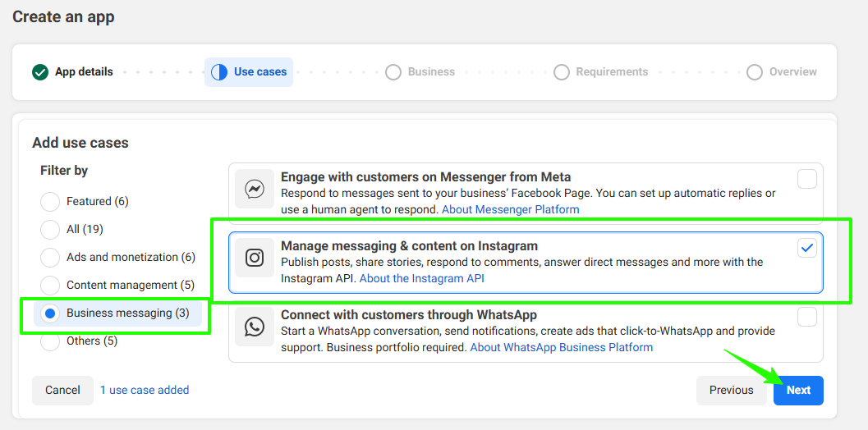Go back with the Previous button
The width and height of the screenshot is (868, 430).
pos(731,391)
